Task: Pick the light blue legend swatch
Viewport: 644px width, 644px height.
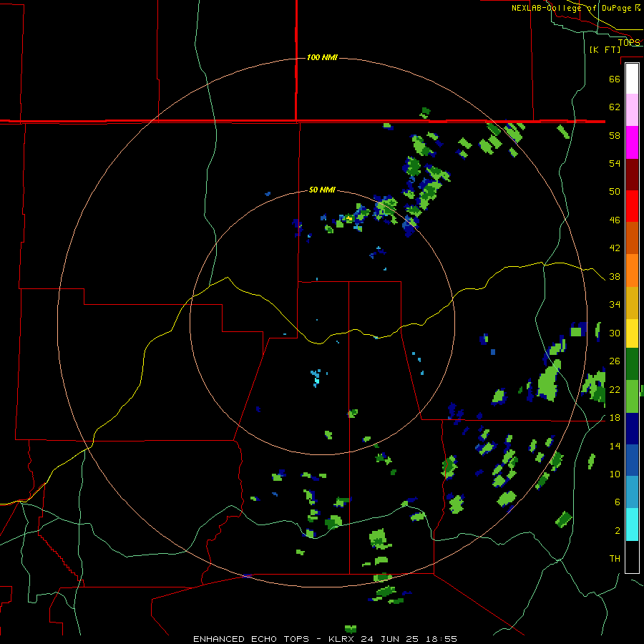Action: click(632, 492)
